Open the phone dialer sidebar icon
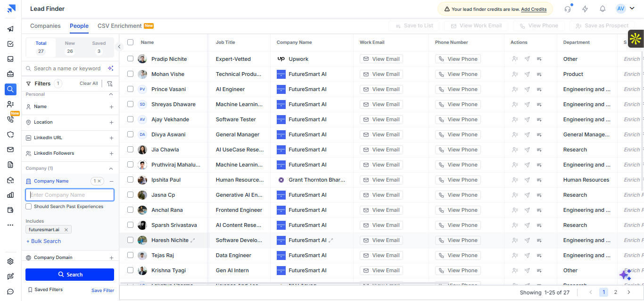644x301 pixels. [10, 119]
